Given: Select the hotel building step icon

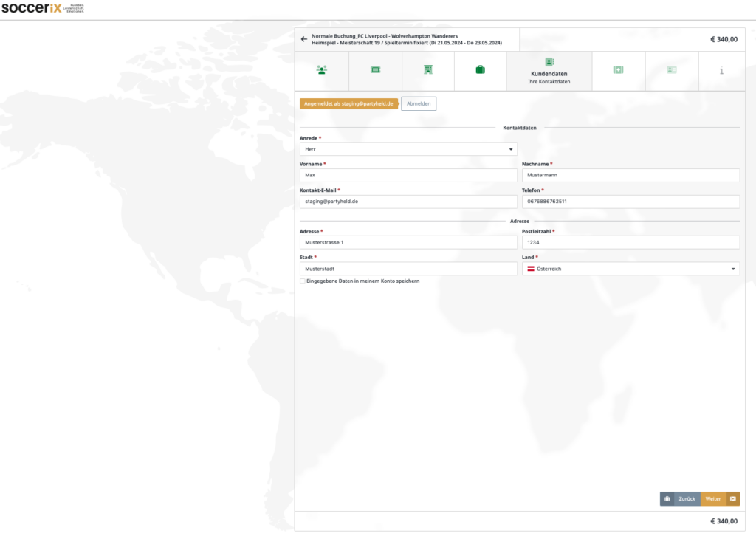Looking at the screenshot, I should (428, 70).
